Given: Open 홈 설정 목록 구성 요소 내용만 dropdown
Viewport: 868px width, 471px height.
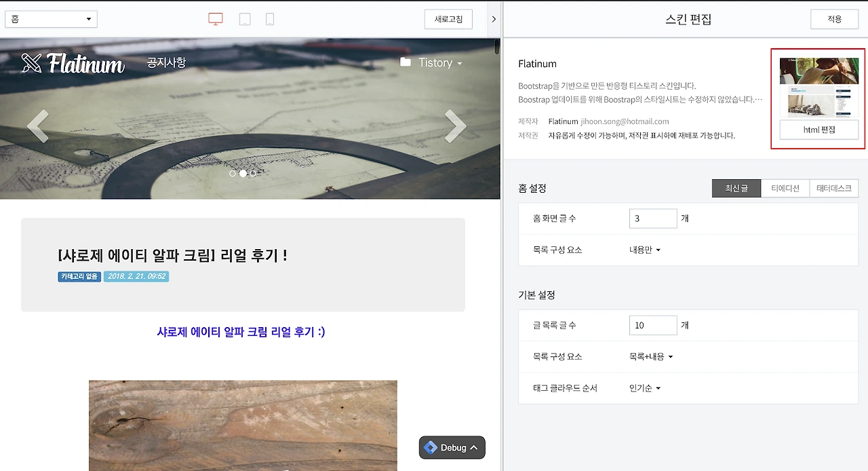Looking at the screenshot, I should tap(644, 250).
